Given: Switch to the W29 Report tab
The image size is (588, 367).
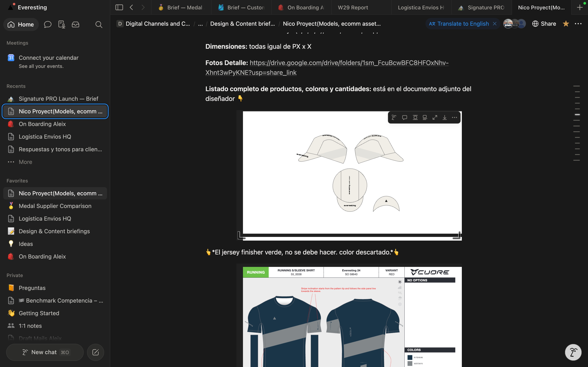Looking at the screenshot, I should click(x=353, y=8).
